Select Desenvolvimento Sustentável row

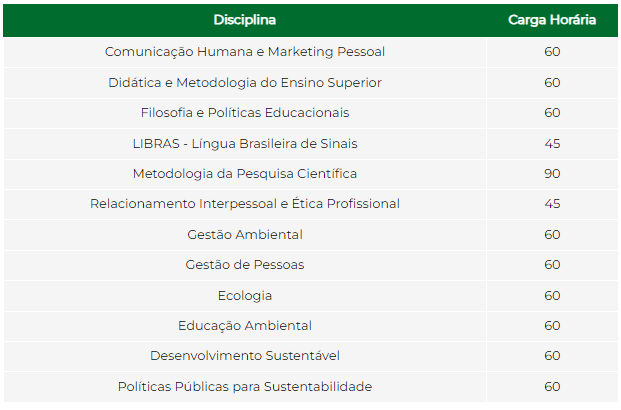click(x=244, y=356)
